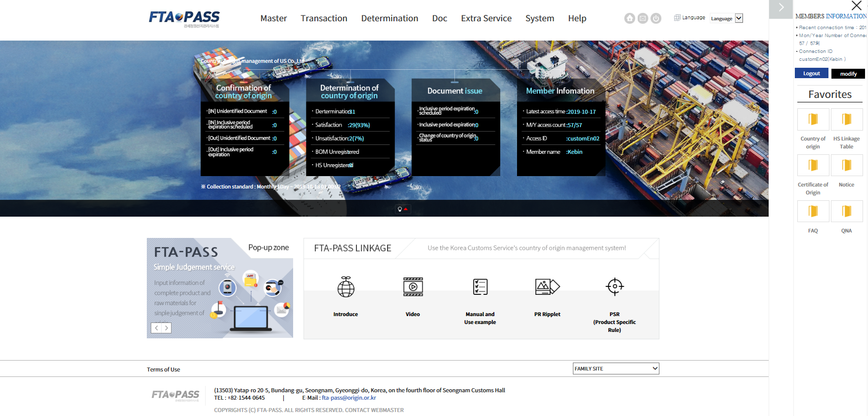Click the Determination 31 entry
The image size is (868, 416).
click(336, 112)
